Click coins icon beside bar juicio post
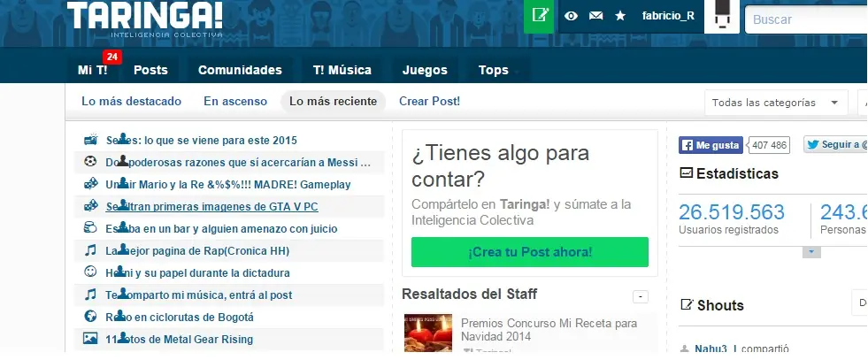Image resolution: width=868 pixels, height=360 pixels. [90, 228]
